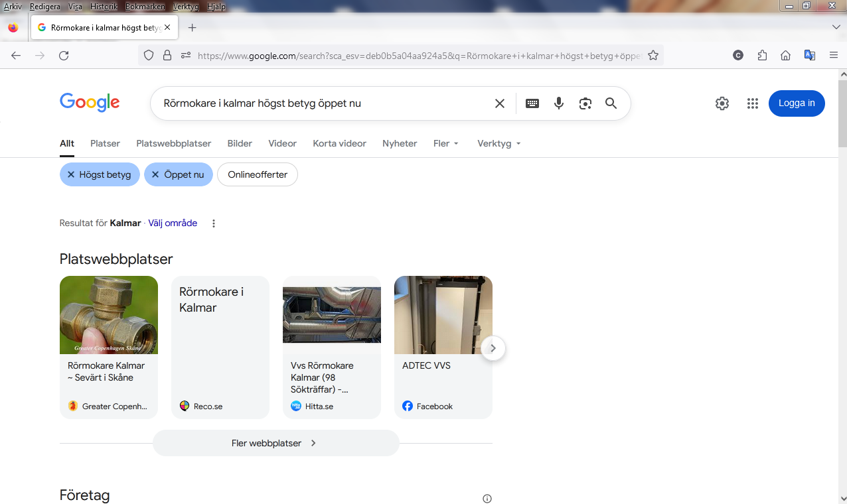Switch to the Bilder tab
The image size is (847, 504).
pos(240,143)
